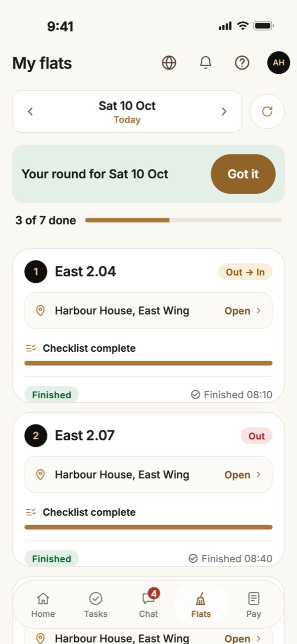
Task: Open East 2.07 Harbour House location
Action: point(148,475)
